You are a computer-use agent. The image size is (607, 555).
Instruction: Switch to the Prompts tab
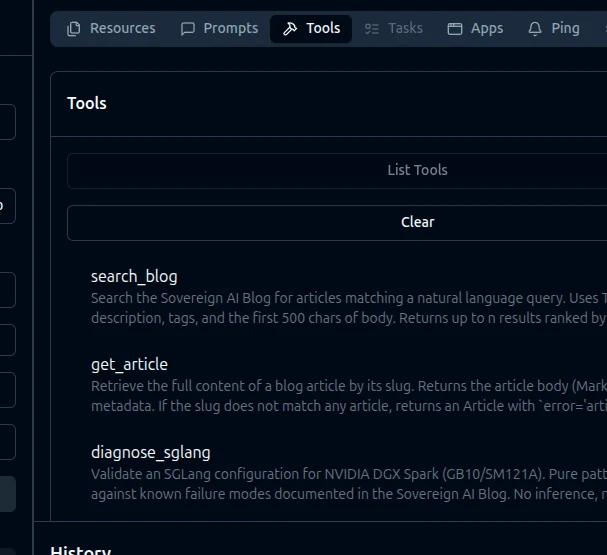[x=219, y=29]
